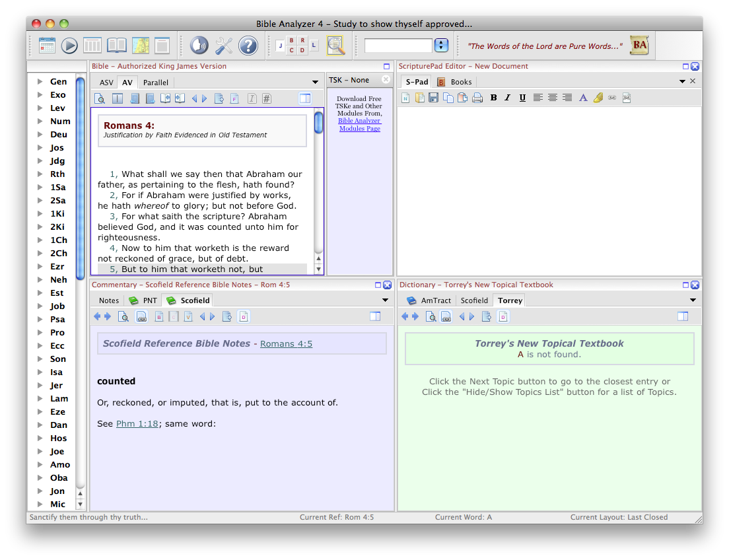729x560 pixels.
Task: Create a new ScripturePad document
Action: pos(405,98)
